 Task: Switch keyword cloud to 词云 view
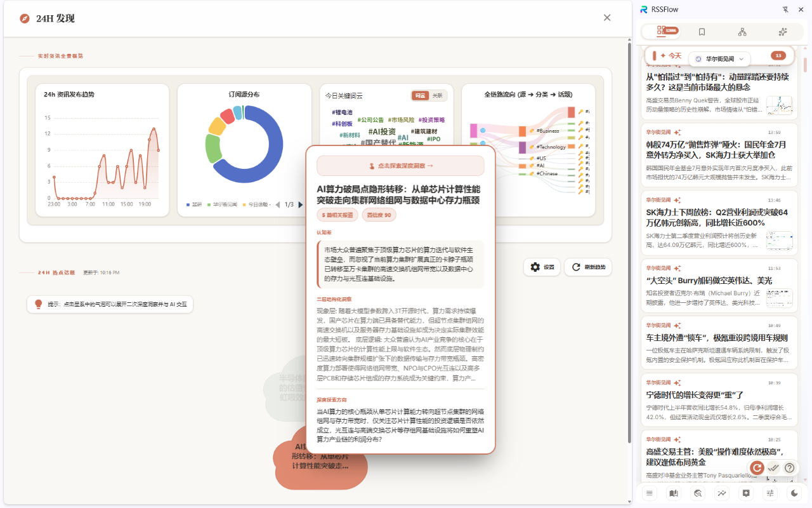[x=420, y=95]
